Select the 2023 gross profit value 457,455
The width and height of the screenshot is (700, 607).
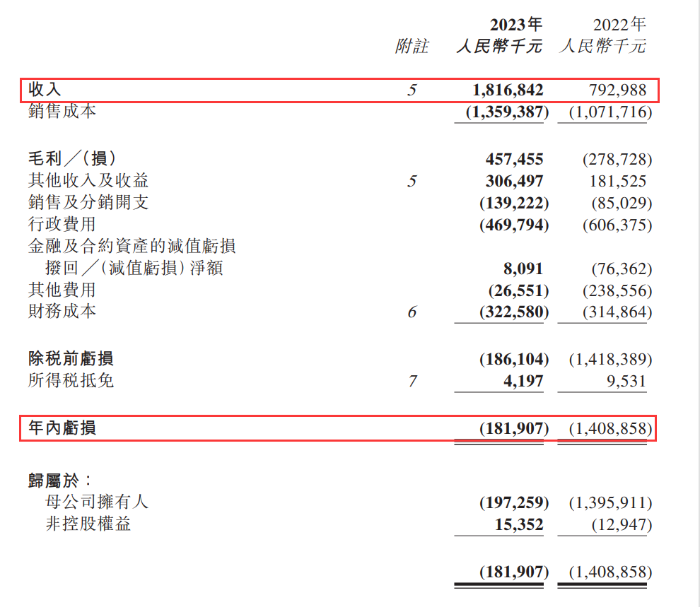514,159
